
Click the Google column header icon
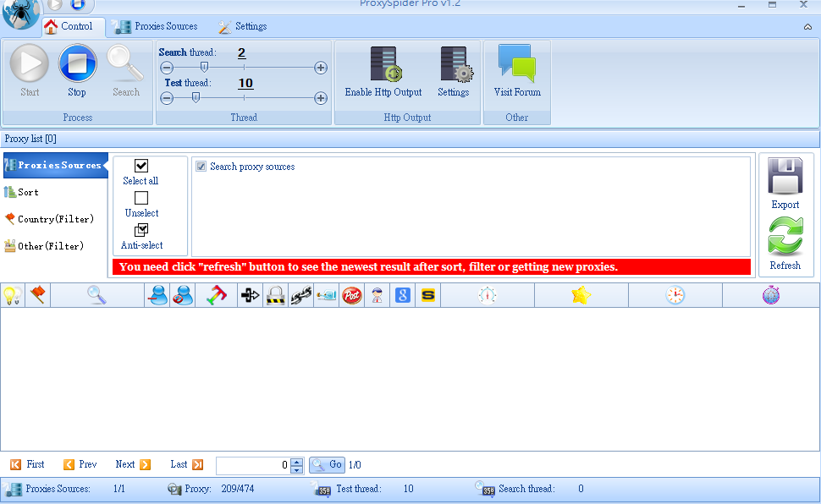403,296
